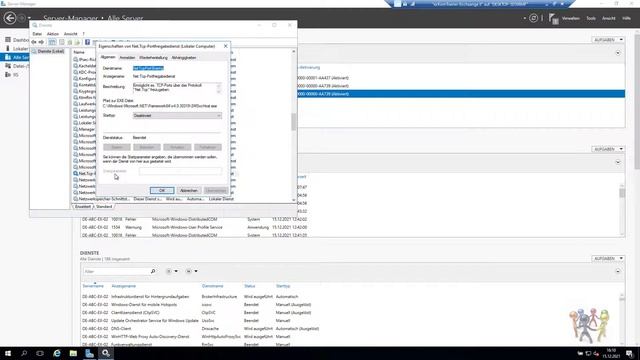This screenshot has width=640, height=360.
Task: Open the Action Center notifications icon
Action: (x=630, y=353)
